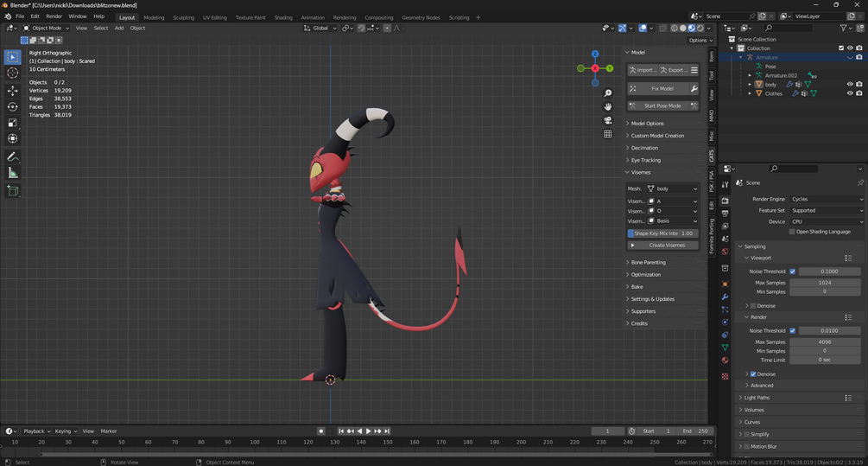Click viewport Max Samples 1024 field
The width and height of the screenshot is (868, 466).
click(825, 283)
